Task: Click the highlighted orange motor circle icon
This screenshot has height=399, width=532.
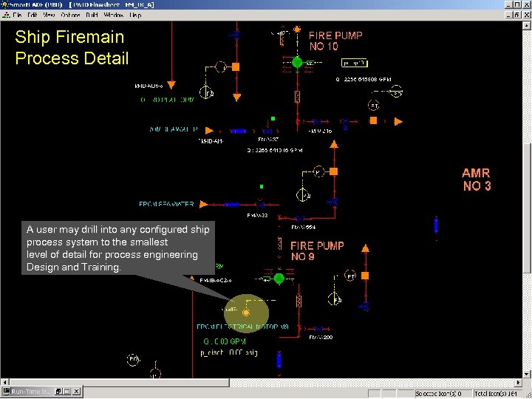Action: [x=246, y=313]
